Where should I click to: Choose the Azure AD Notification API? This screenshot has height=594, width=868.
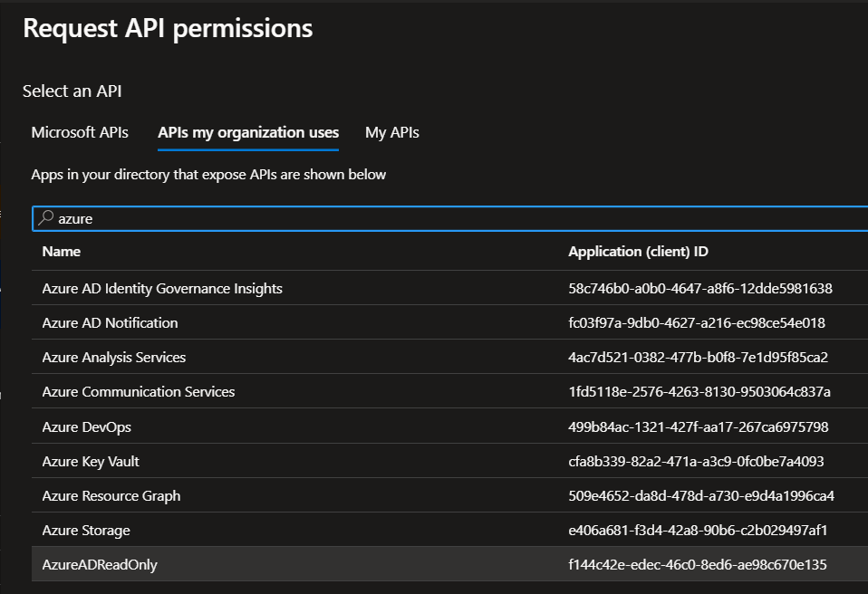tap(111, 323)
